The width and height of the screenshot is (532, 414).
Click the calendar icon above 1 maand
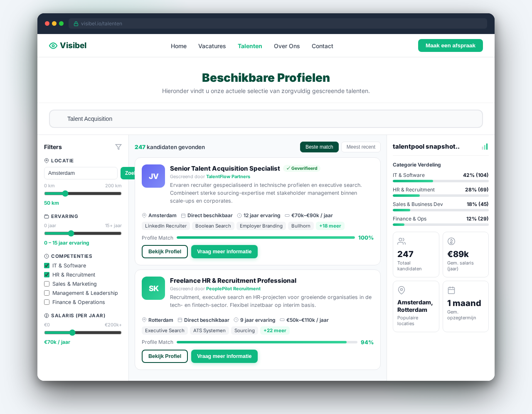tap(451, 290)
